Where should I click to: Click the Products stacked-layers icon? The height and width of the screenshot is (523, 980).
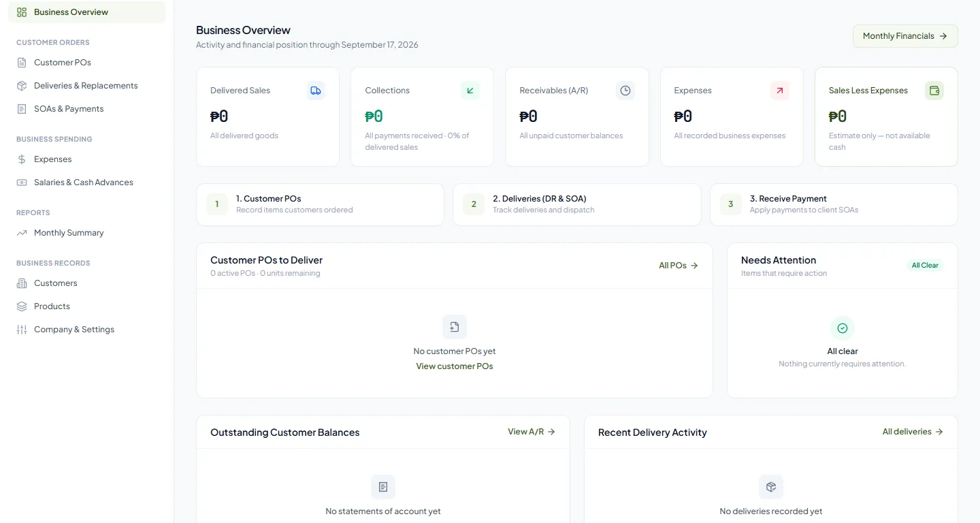(22, 306)
